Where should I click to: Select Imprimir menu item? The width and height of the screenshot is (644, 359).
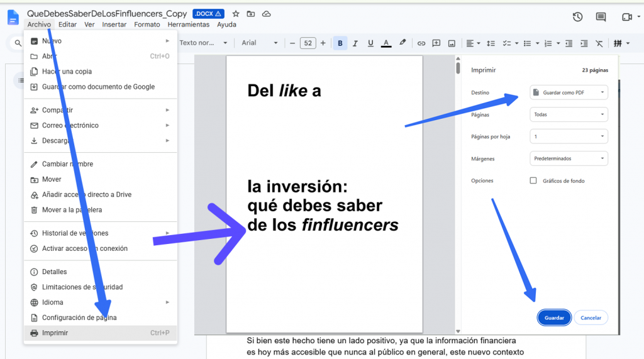[101, 333]
